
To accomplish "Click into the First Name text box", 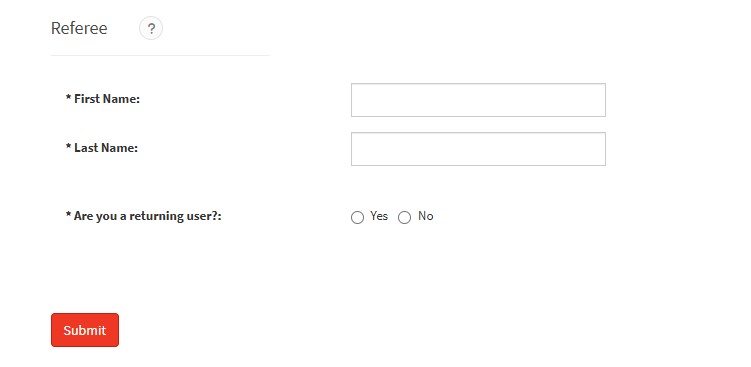I will [478, 100].
